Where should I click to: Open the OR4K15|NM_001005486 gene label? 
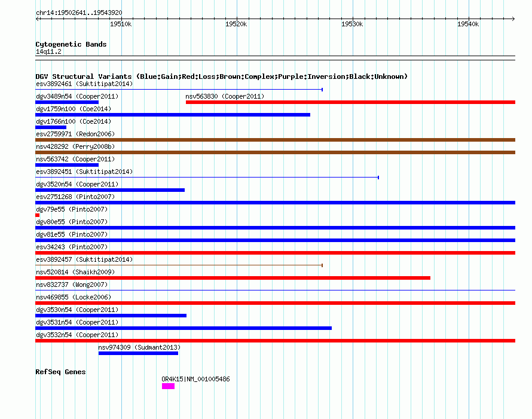(196, 379)
